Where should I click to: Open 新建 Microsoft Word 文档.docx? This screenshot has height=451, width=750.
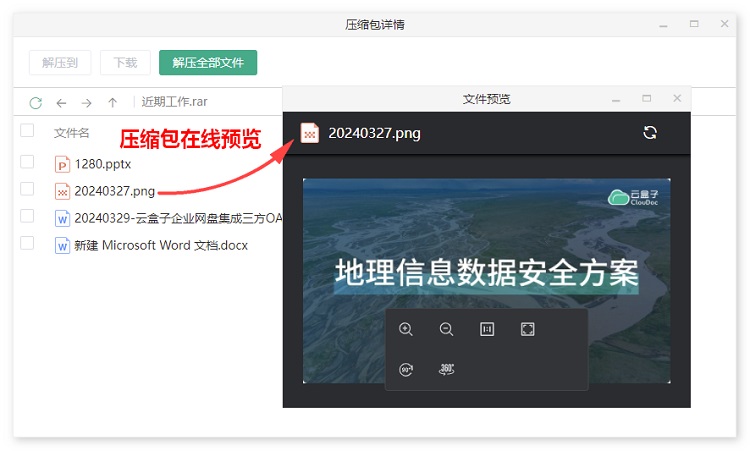pos(161,245)
